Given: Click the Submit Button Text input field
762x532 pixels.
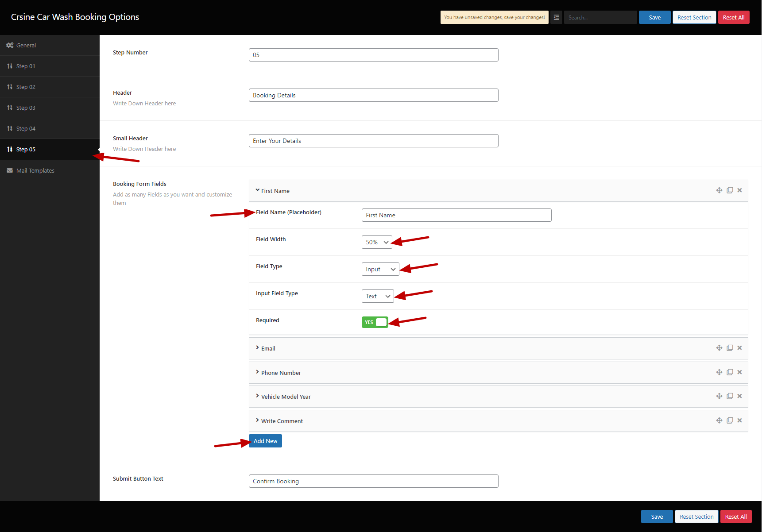Looking at the screenshot, I should [x=373, y=481].
